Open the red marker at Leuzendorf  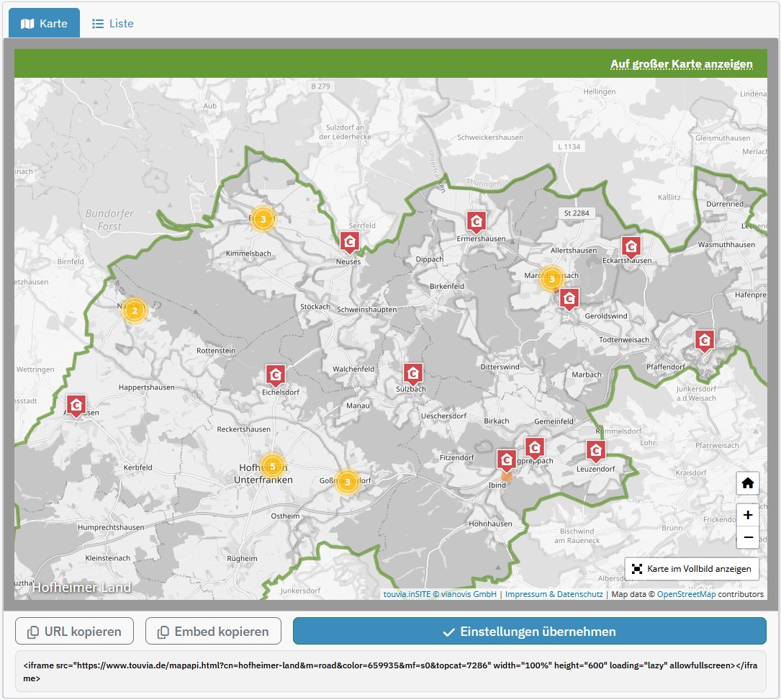[x=595, y=451]
